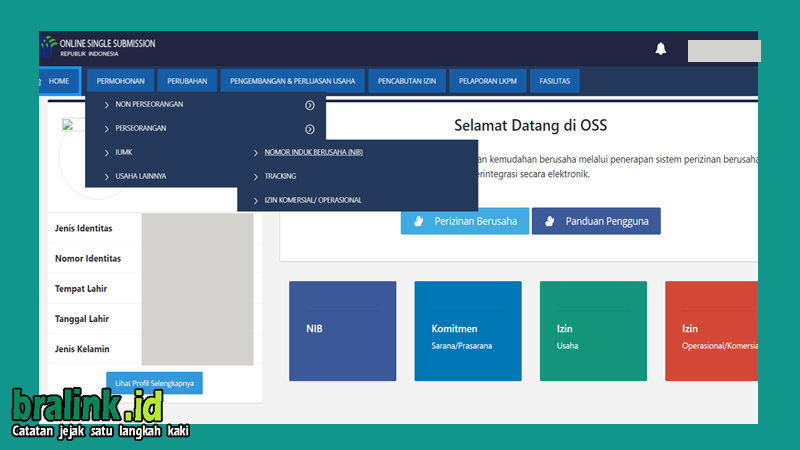Click the OSS Republik Indonesia logo
Screen dimensions: 800x450
pyautogui.click(x=98, y=47)
